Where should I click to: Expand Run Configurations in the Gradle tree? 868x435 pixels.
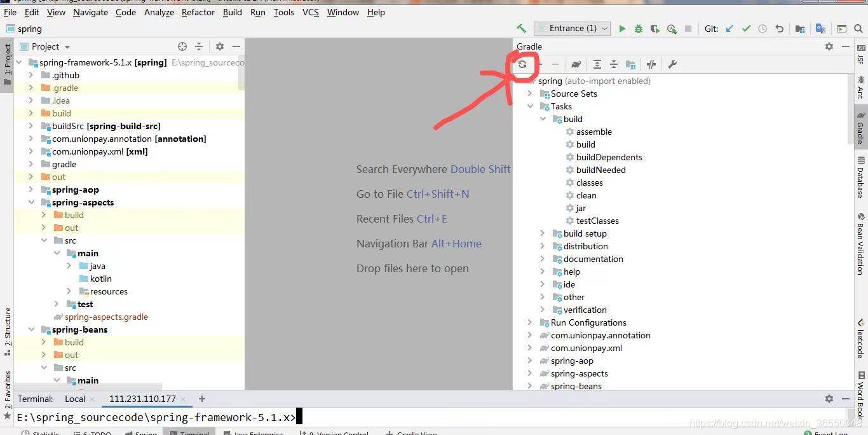point(530,322)
